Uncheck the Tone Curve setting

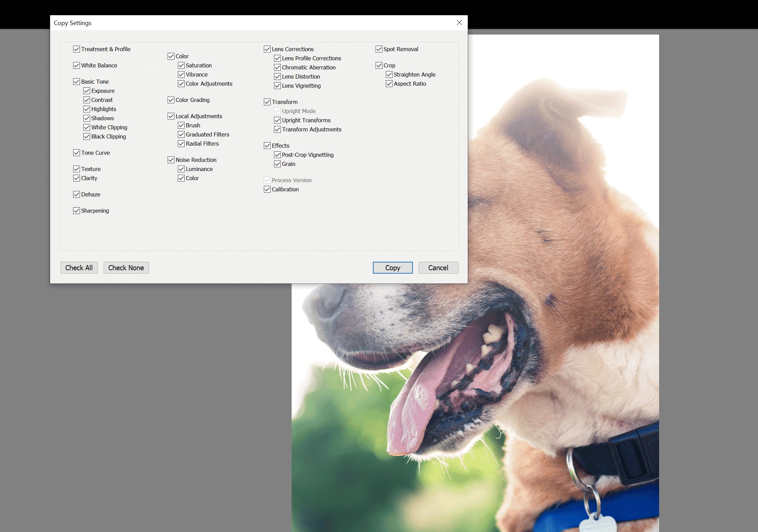coord(77,153)
